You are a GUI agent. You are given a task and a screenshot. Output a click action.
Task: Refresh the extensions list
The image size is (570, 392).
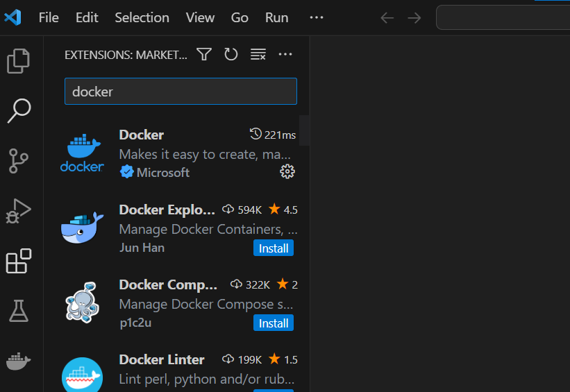(x=230, y=55)
